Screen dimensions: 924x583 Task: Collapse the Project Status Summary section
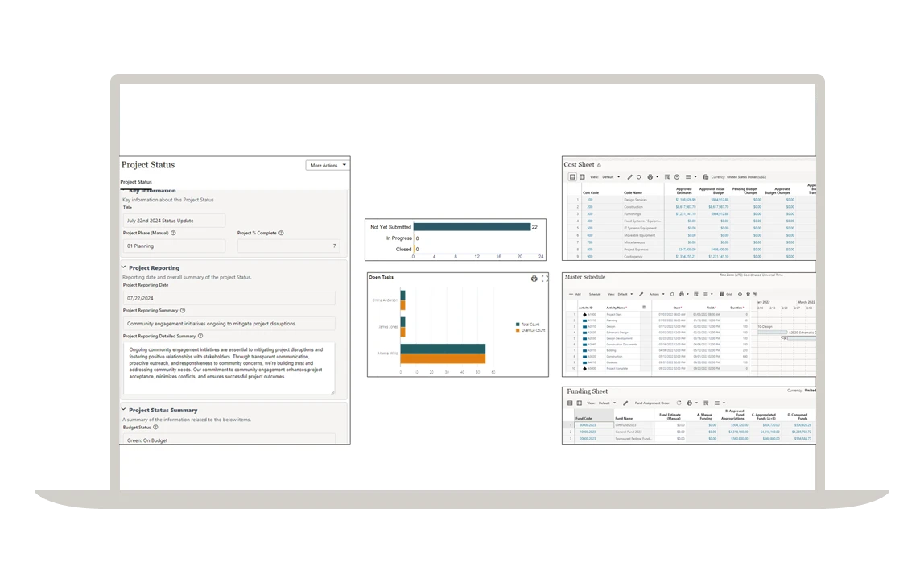pyautogui.click(x=124, y=410)
